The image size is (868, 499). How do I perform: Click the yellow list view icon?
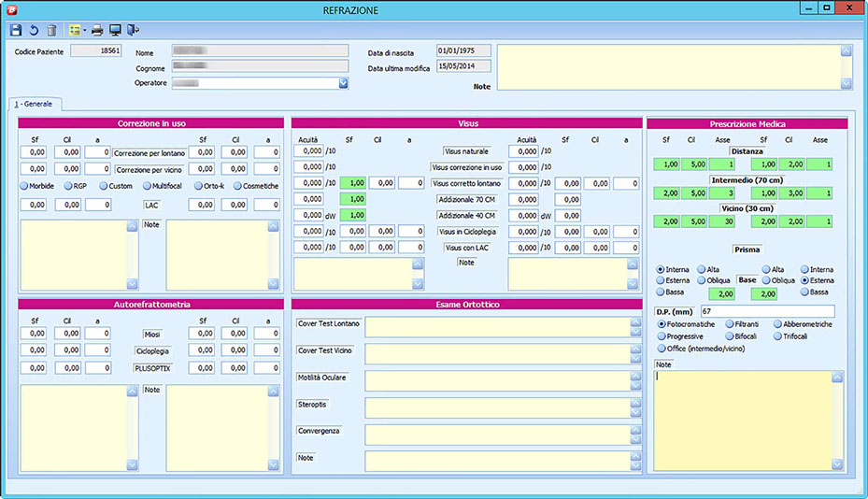(x=75, y=30)
